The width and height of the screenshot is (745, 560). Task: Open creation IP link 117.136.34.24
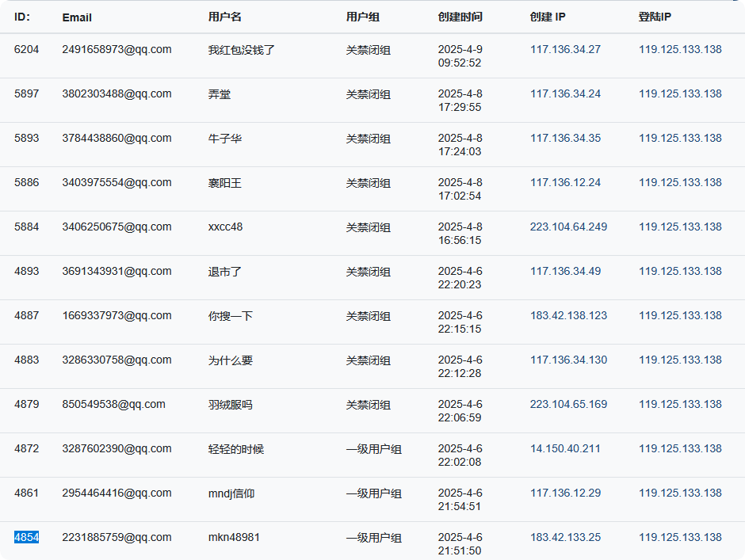point(565,93)
